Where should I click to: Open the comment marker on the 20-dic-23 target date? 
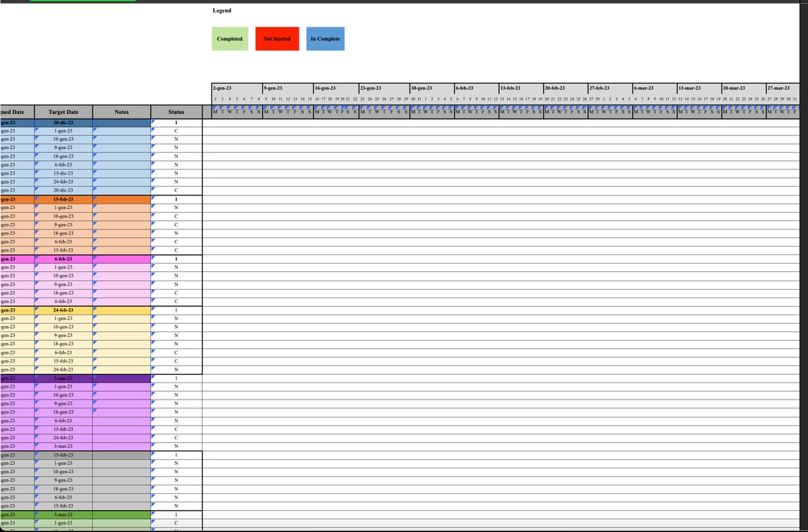click(x=35, y=122)
